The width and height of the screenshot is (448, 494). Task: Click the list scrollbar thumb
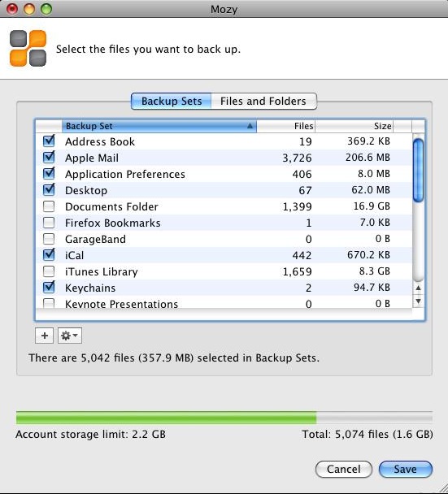418,170
